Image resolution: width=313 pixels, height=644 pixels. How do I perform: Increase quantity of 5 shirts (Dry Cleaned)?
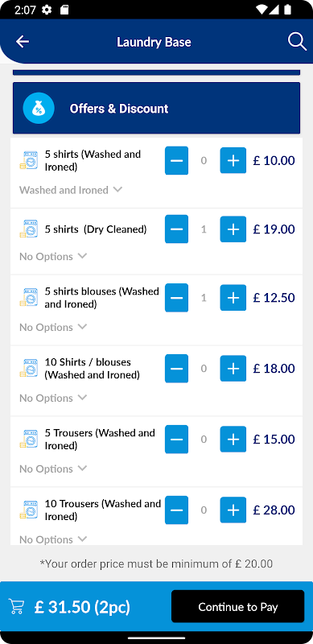point(233,229)
